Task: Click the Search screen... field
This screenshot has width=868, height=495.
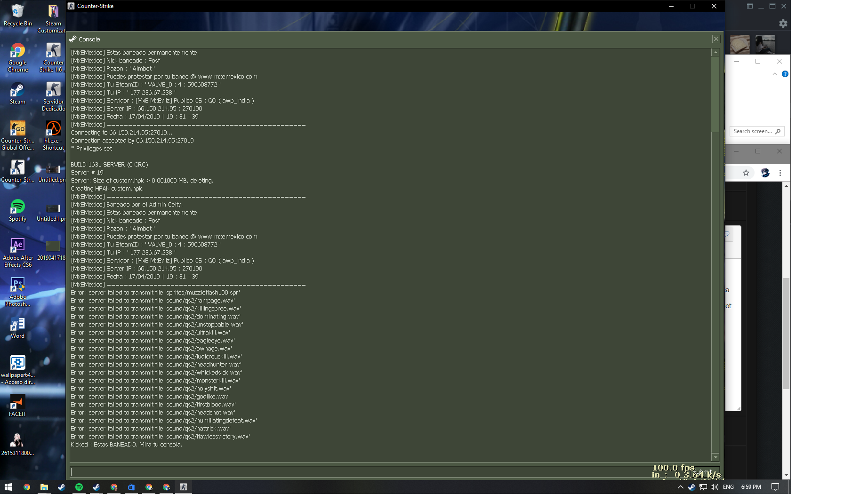Action: (756, 131)
